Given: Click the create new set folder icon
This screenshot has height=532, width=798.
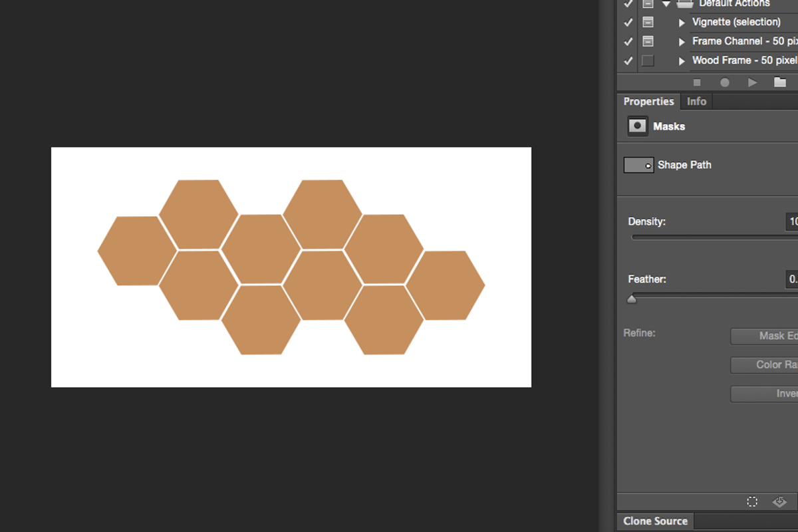Looking at the screenshot, I should (780, 82).
